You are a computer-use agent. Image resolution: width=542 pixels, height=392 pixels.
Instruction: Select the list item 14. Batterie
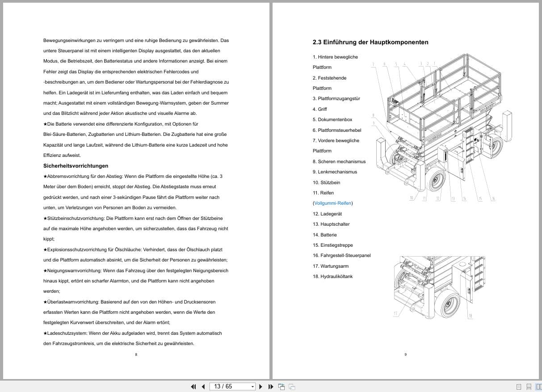325,235
